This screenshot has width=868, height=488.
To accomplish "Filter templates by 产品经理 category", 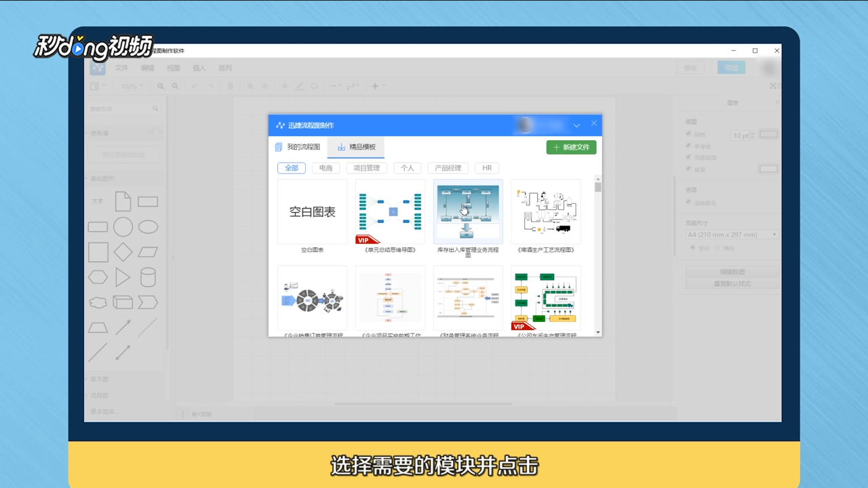I will click(x=448, y=168).
